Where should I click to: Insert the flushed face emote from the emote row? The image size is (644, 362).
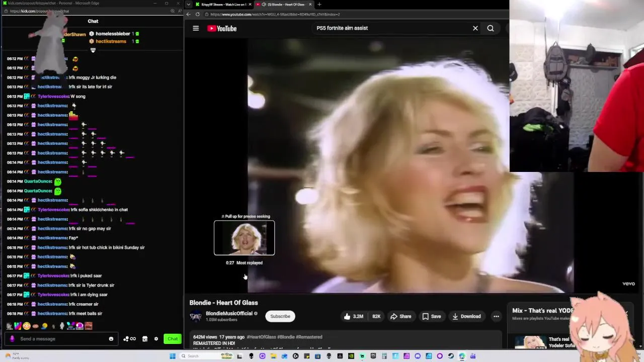click(x=27, y=326)
